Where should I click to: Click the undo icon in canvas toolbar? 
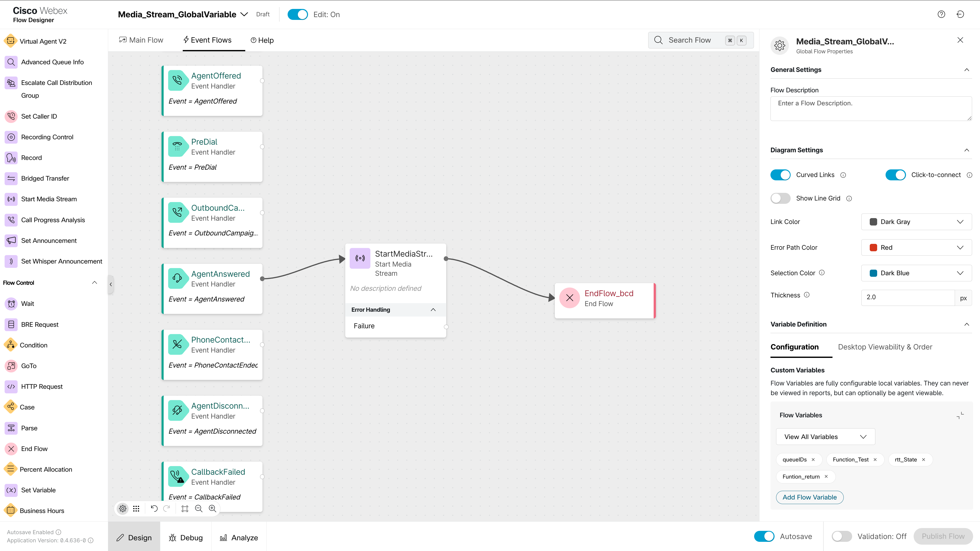click(154, 508)
